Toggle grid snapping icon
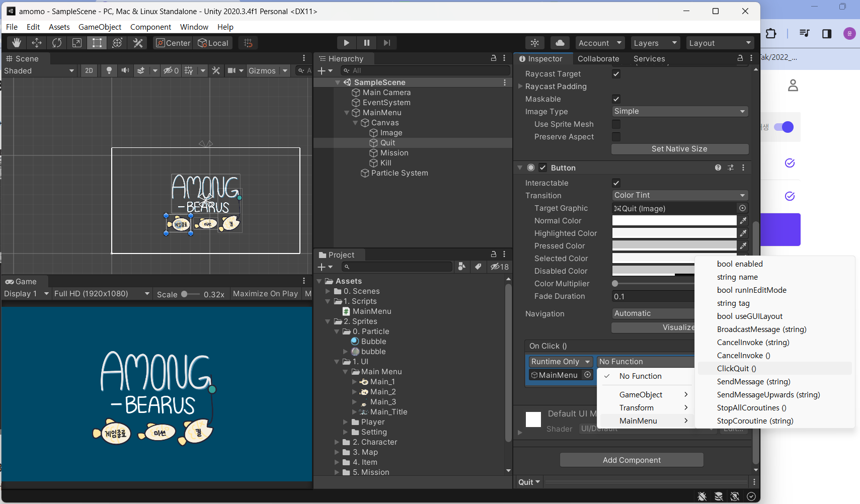Image resolution: width=860 pixels, height=504 pixels. point(248,43)
